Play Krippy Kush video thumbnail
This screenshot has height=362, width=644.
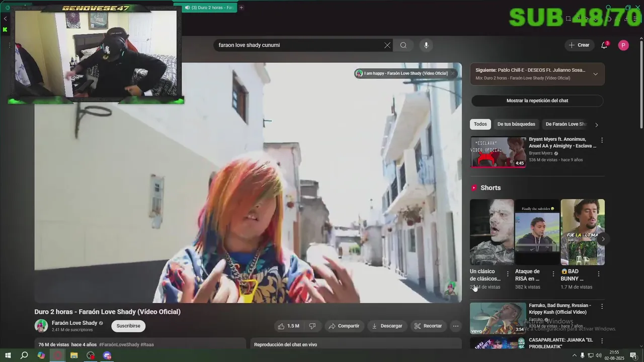coord(498,318)
